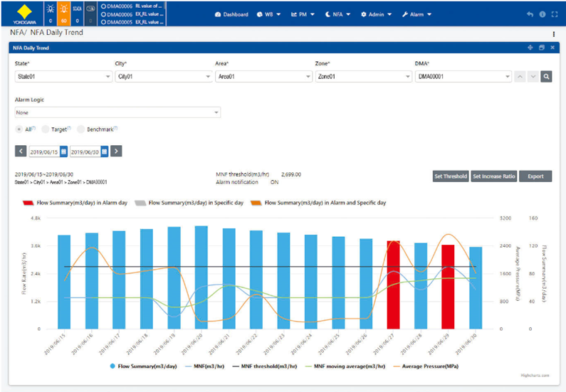566x392 pixels.
Task: Open the Dashboard menu item
Action: (231, 14)
